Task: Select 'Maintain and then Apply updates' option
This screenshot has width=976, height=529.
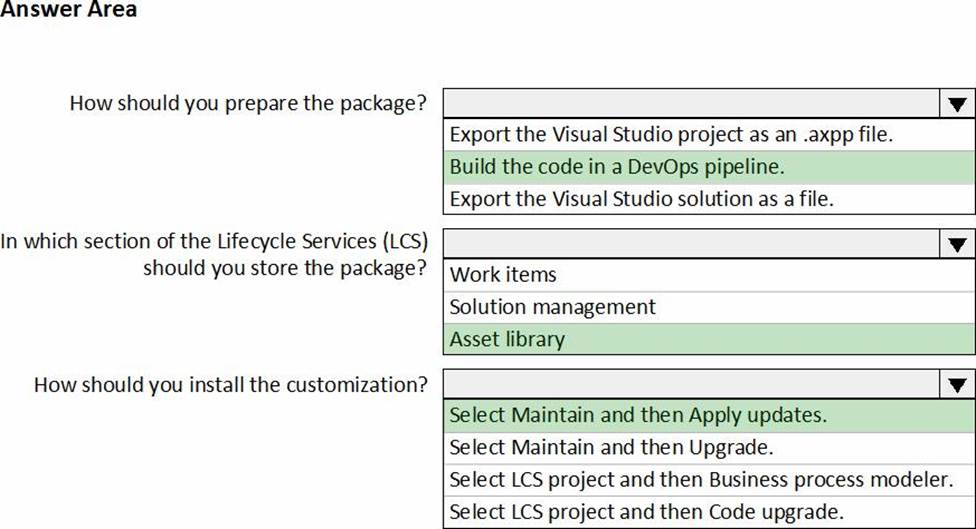Action: (x=638, y=415)
